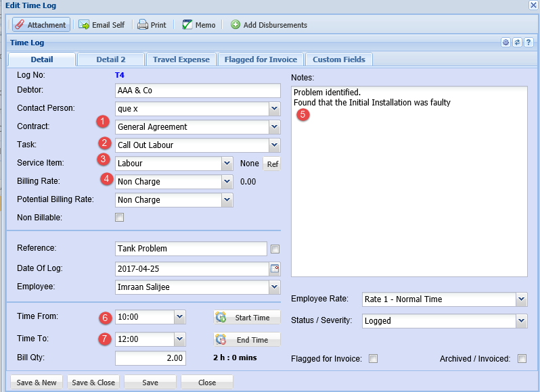540x392 pixels.
Task: Expand the Contract dropdown
Action: (274, 126)
